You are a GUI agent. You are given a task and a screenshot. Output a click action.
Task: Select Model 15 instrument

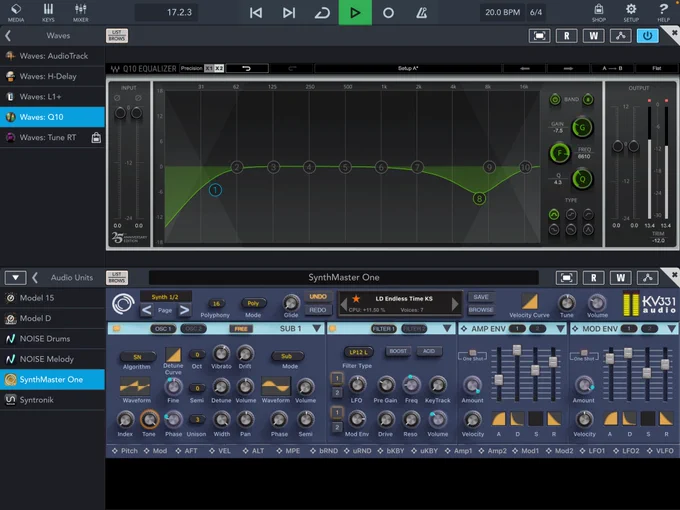tap(52, 298)
